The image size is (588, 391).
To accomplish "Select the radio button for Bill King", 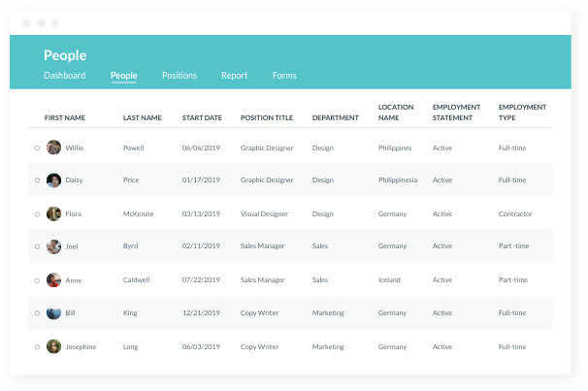I will [x=37, y=313].
